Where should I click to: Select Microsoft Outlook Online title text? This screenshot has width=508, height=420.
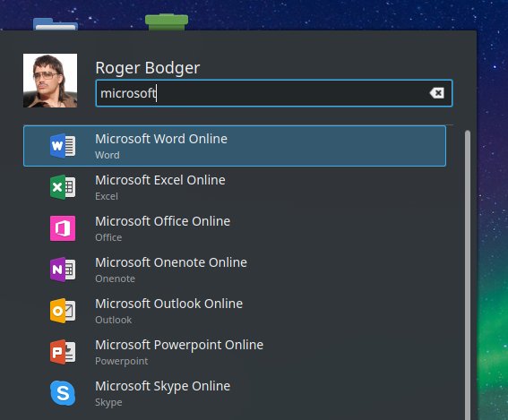tap(168, 304)
